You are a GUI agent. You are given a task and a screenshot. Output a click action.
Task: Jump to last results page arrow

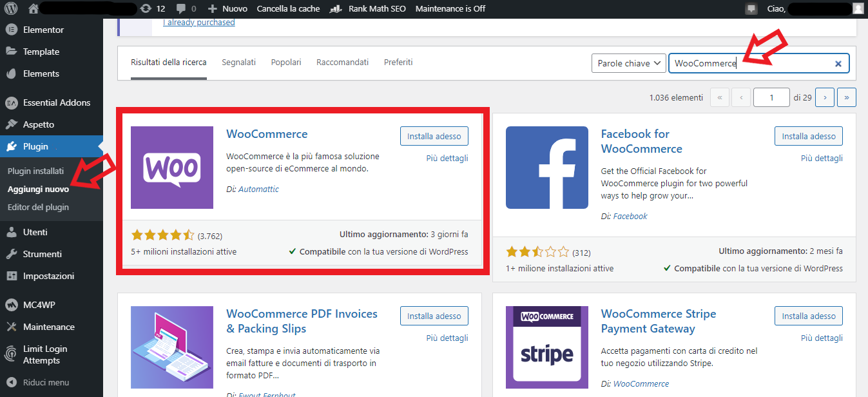[x=846, y=97]
